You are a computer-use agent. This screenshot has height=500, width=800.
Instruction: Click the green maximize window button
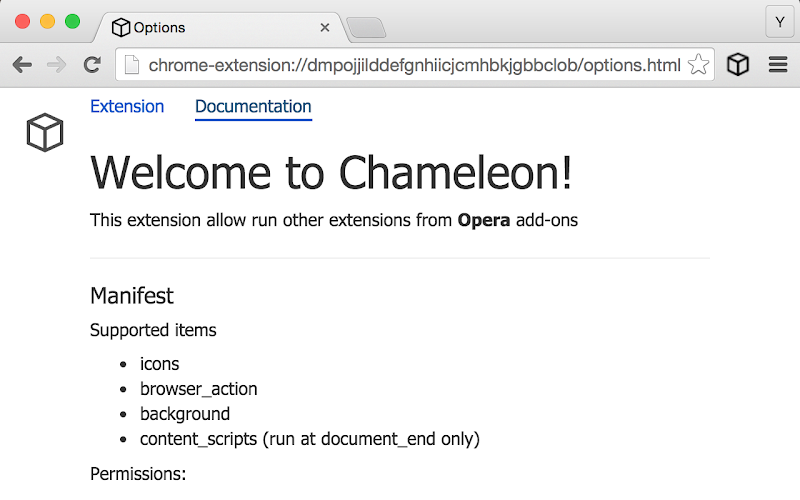(x=72, y=21)
